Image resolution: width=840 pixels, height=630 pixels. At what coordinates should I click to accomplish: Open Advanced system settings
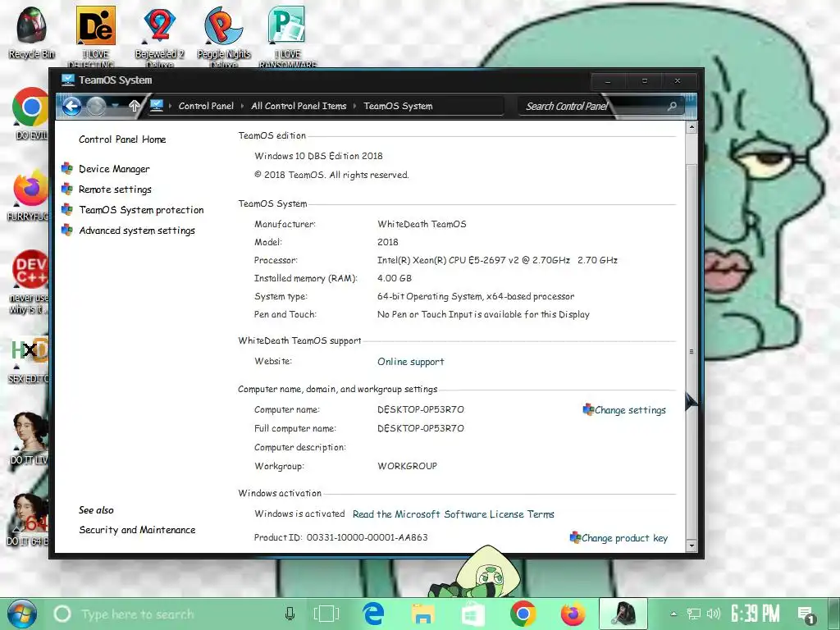pos(137,231)
